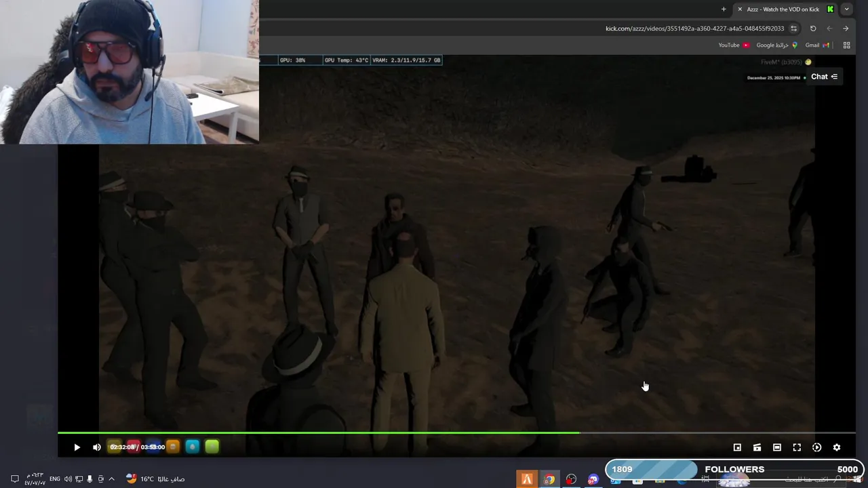This screenshot has width=868, height=488.
Task: Open a new browser tab
Action: tap(724, 9)
